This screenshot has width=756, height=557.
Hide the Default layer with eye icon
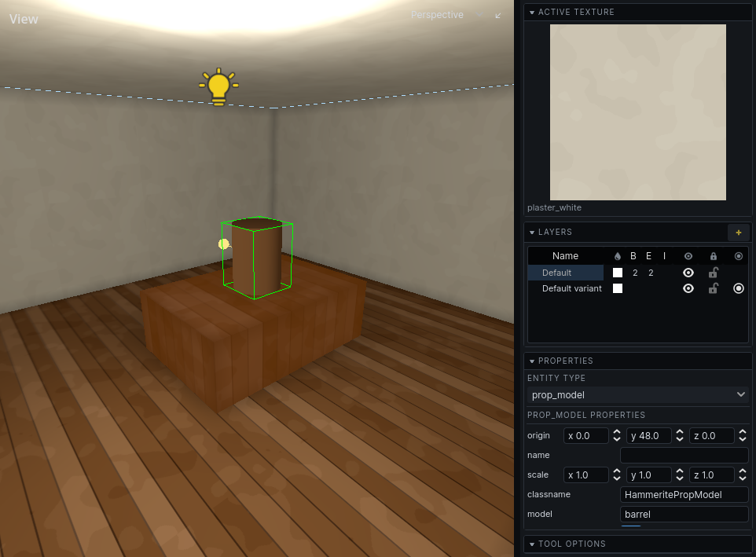(x=688, y=273)
